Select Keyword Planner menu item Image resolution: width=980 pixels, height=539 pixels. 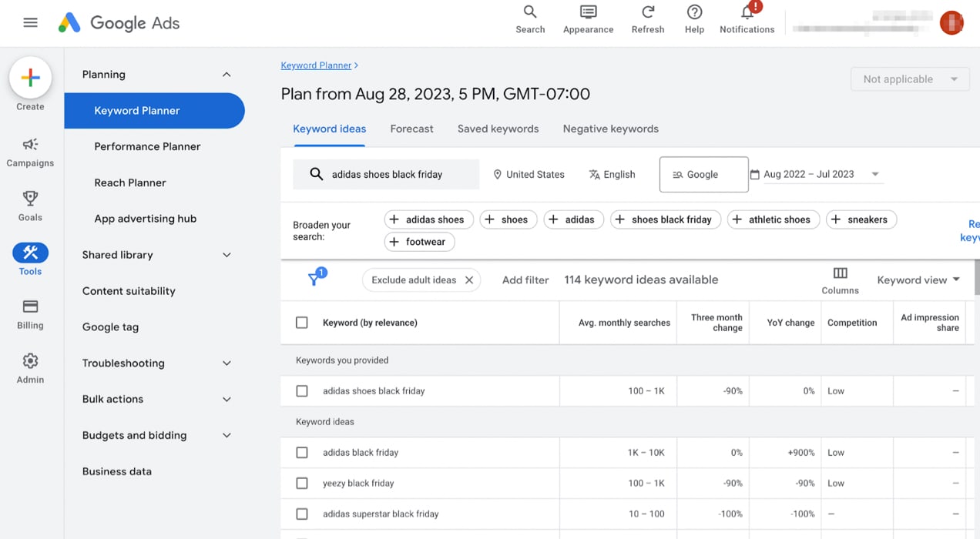pyautogui.click(x=154, y=111)
